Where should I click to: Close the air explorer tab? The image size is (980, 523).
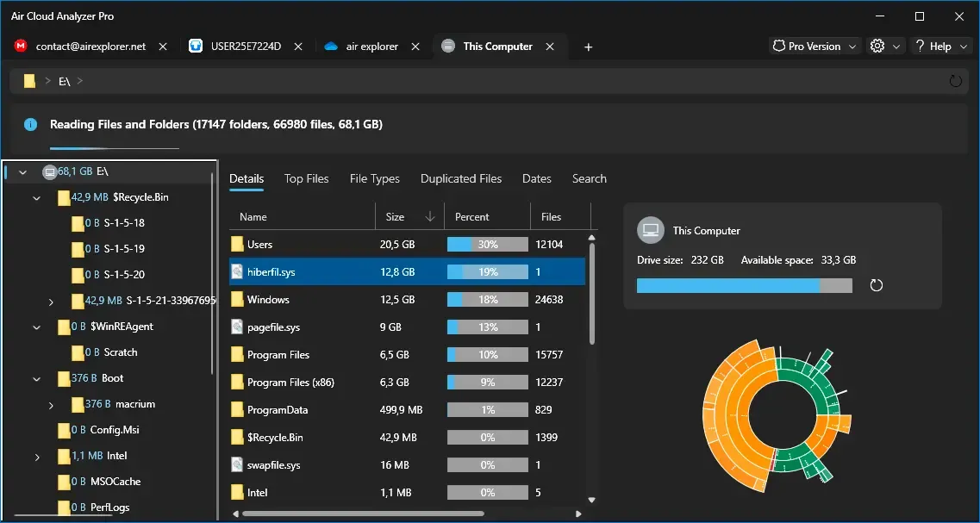click(415, 47)
